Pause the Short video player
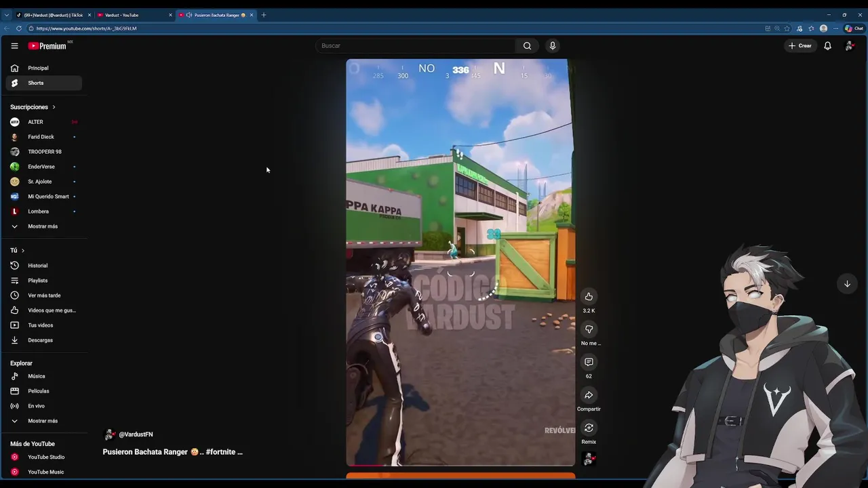Image resolution: width=868 pixels, height=488 pixels. coord(460,262)
